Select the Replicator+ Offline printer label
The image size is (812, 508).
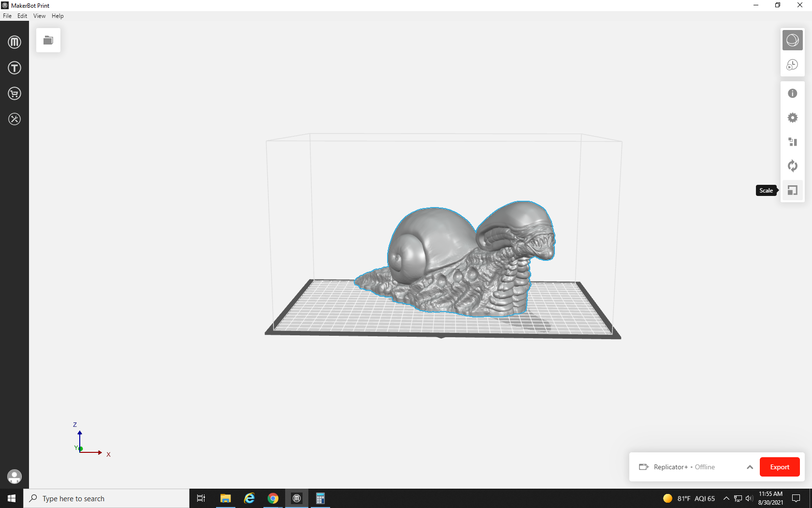coord(684,467)
